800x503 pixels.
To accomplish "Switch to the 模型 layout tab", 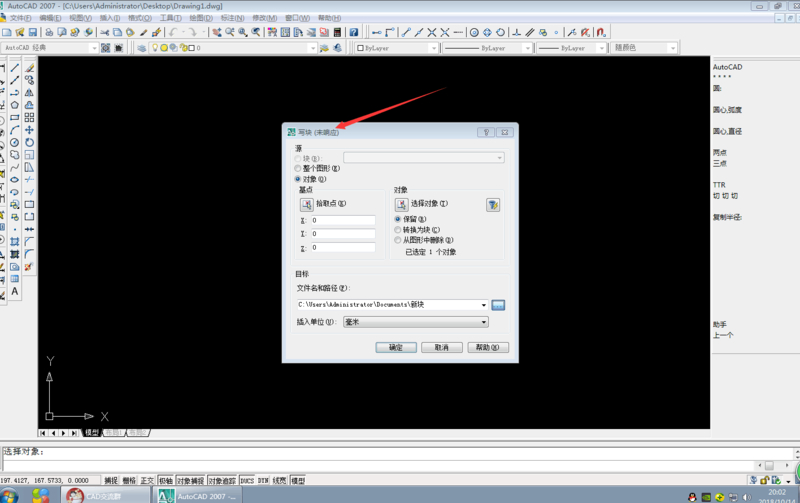I will click(x=92, y=433).
